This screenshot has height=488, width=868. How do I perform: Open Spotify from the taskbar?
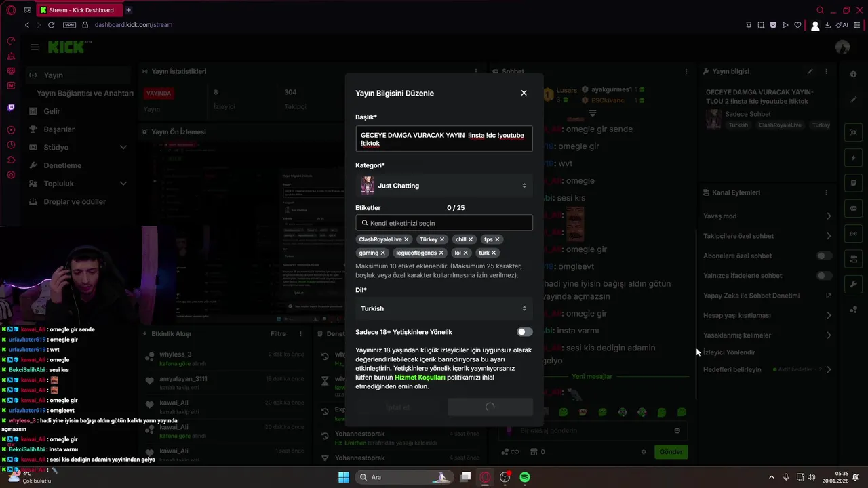point(525,477)
